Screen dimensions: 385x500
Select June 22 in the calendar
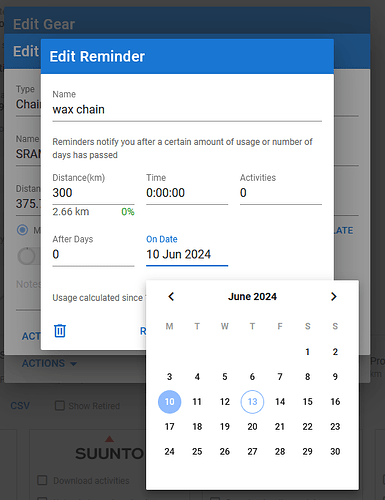pos(307,427)
